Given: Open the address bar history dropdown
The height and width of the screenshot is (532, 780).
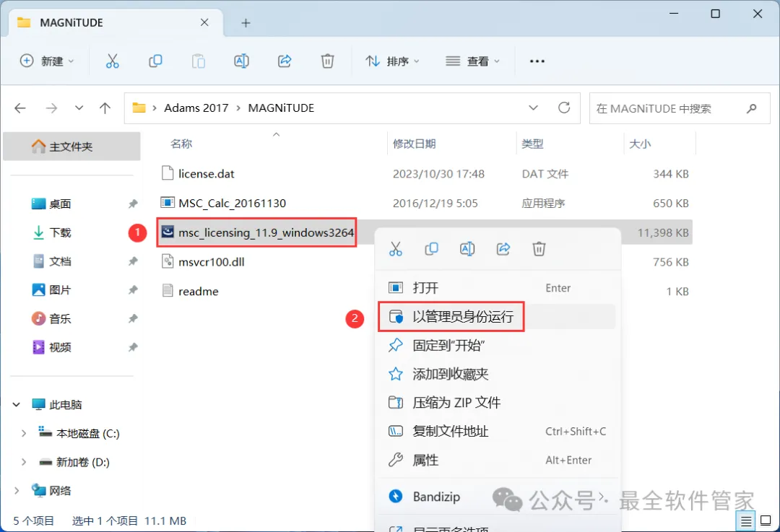Looking at the screenshot, I should click(x=533, y=108).
